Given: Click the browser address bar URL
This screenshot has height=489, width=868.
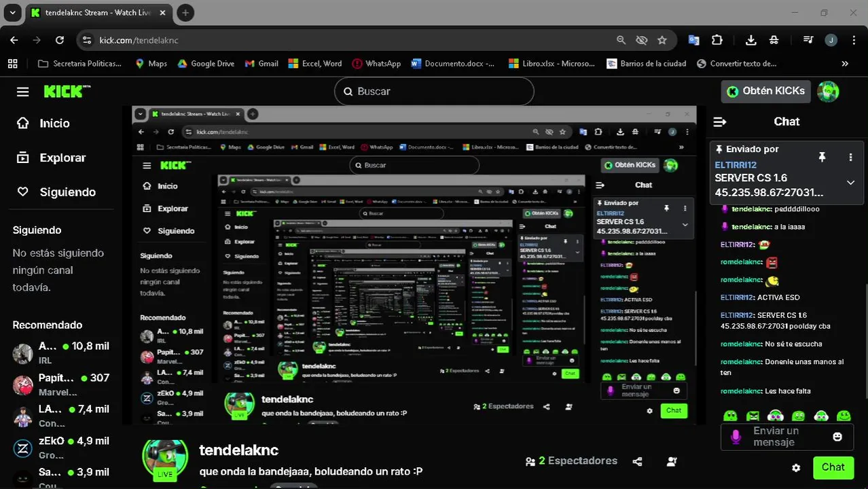Looking at the screenshot, I should tap(139, 40).
